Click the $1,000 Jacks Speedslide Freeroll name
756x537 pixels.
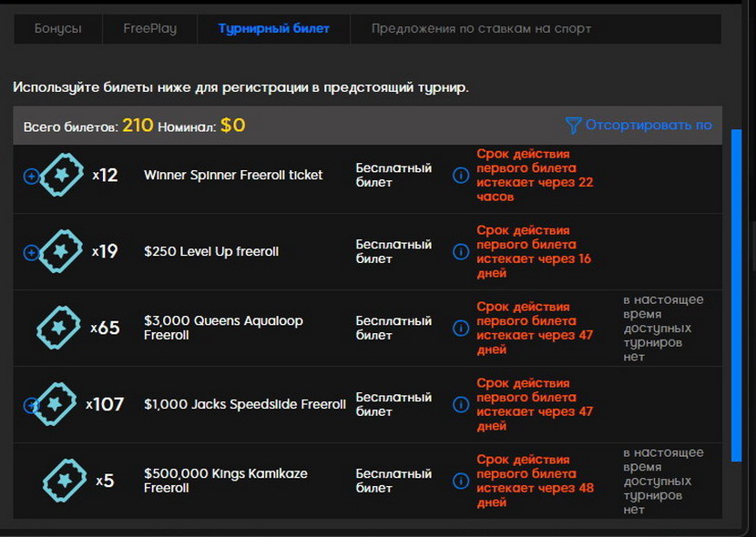244,404
